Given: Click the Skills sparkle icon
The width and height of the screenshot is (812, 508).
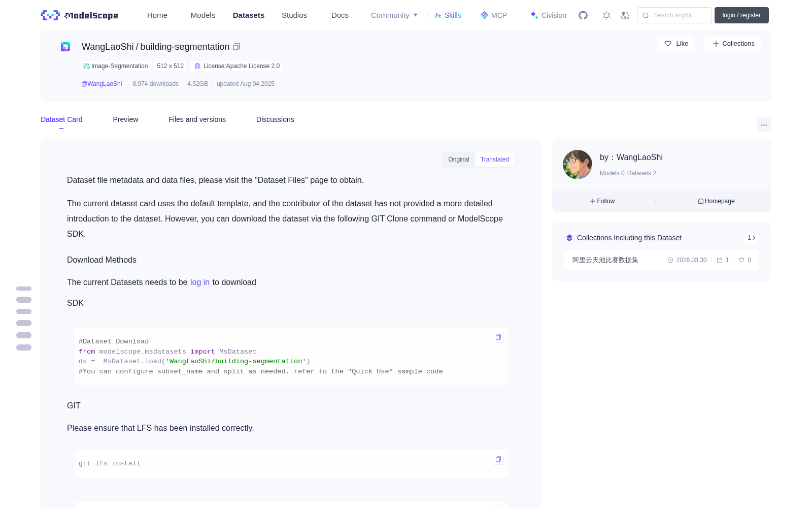Looking at the screenshot, I should pyautogui.click(x=438, y=15).
